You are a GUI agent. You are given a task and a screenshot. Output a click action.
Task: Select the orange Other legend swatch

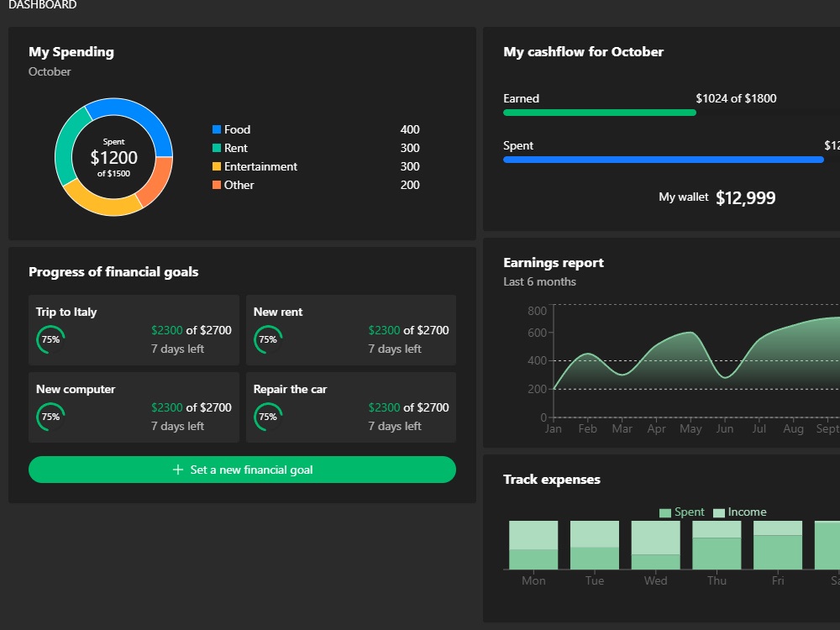point(217,185)
